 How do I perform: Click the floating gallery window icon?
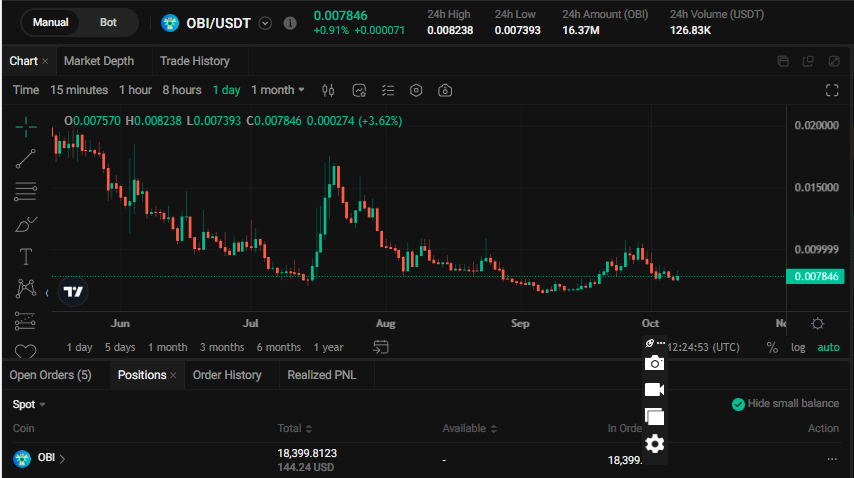(654, 417)
